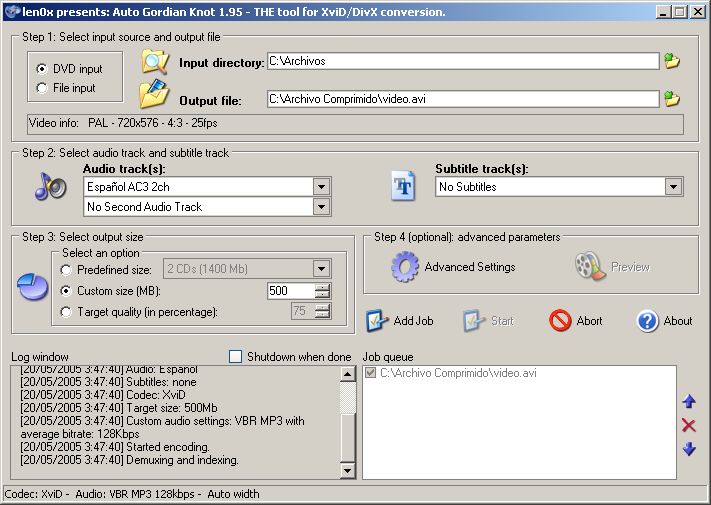Click the Start label
Image resolution: width=711 pixels, height=505 pixels.
[x=502, y=321]
